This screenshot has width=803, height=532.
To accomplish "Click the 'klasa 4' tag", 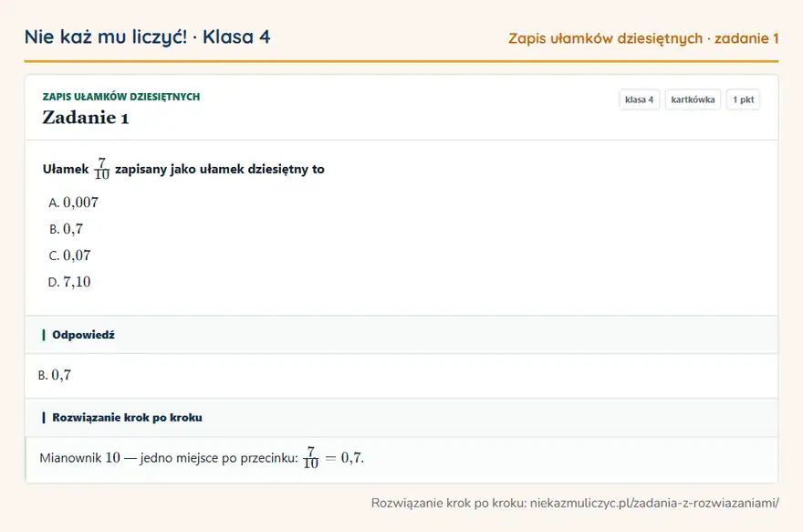I will 639,99.
